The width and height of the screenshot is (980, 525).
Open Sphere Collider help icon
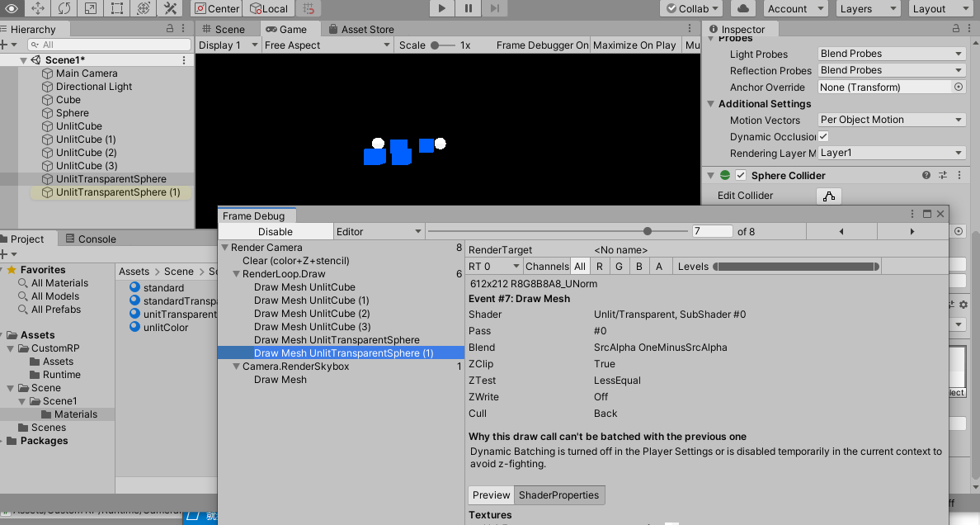(927, 175)
